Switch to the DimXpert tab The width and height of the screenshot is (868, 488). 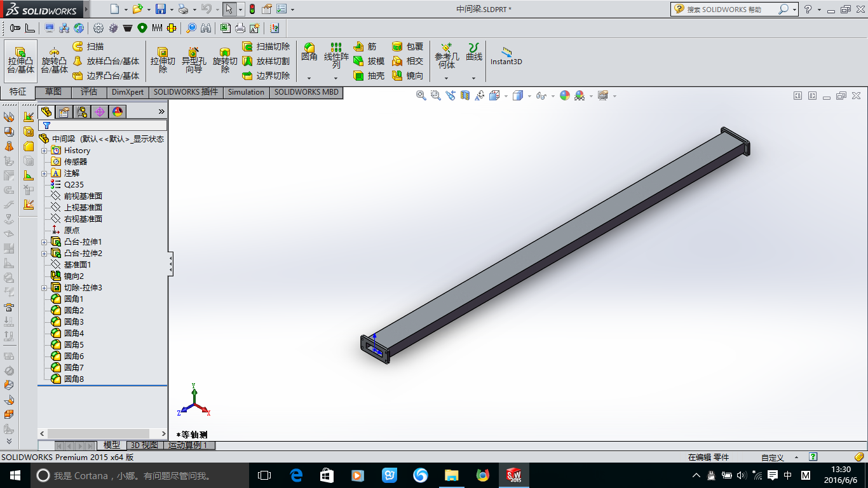point(128,92)
